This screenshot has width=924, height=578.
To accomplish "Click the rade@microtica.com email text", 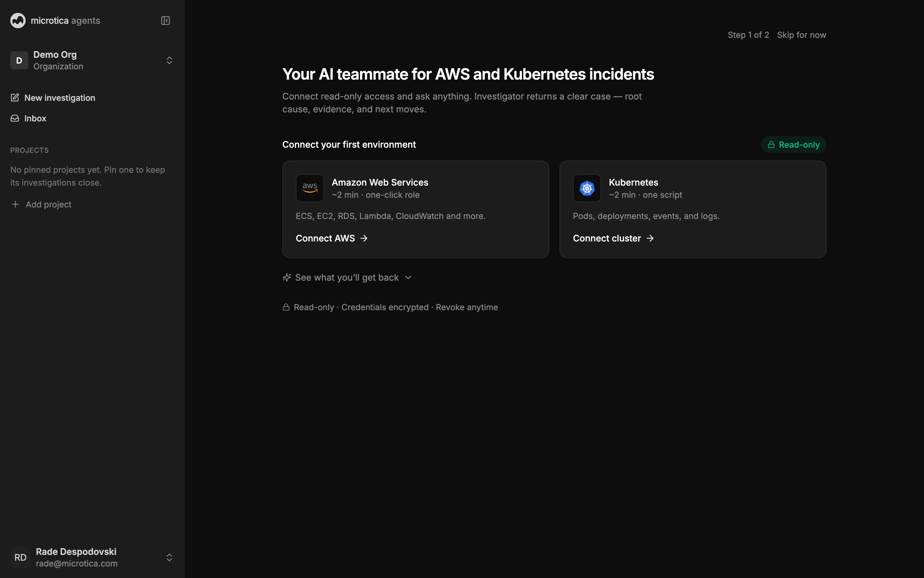I will pos(77,564).
